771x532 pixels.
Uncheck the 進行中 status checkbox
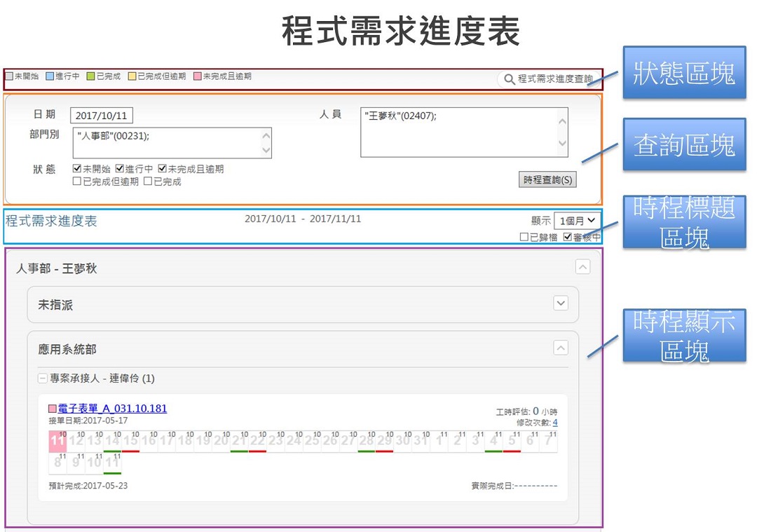pos(120,169)
